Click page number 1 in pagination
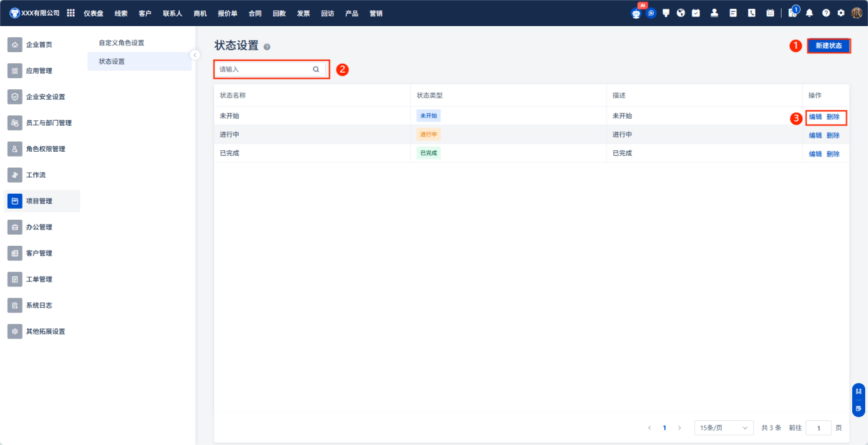This screenshot has height=445, width=868. 664,428
